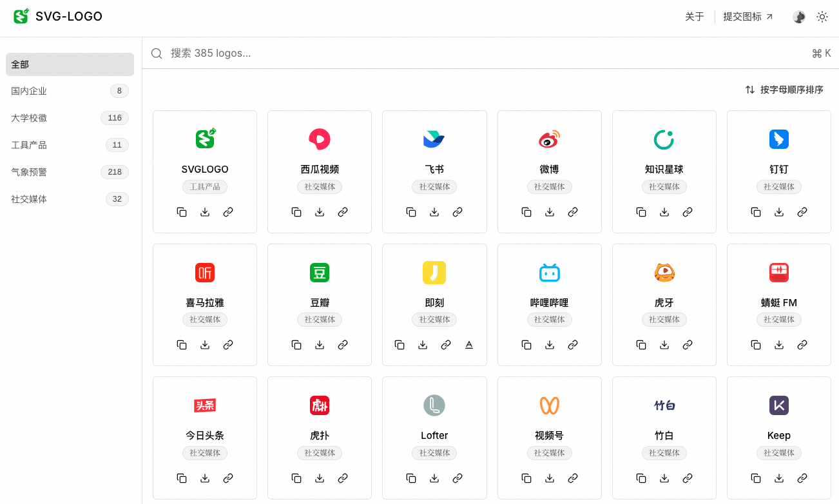
Task: Click the 社交媒体 tag on 微博 card
Action: click(x=550, y=187)
